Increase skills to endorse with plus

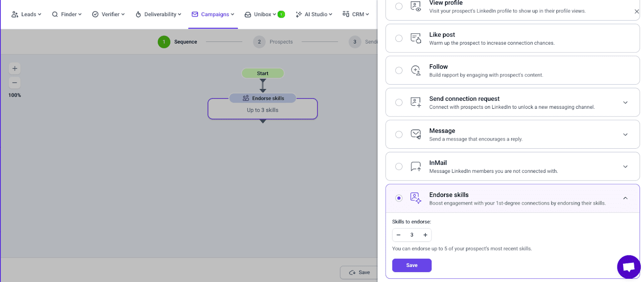425,235
